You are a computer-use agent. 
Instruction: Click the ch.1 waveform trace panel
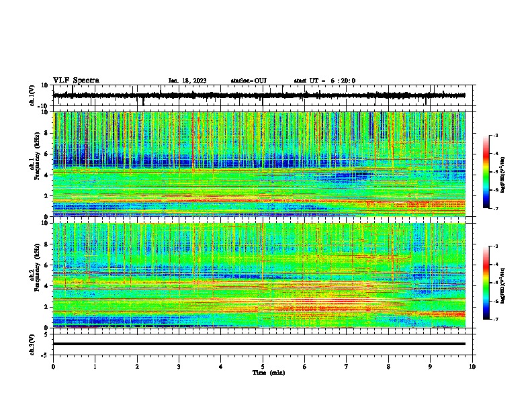[x=264, y=95]
